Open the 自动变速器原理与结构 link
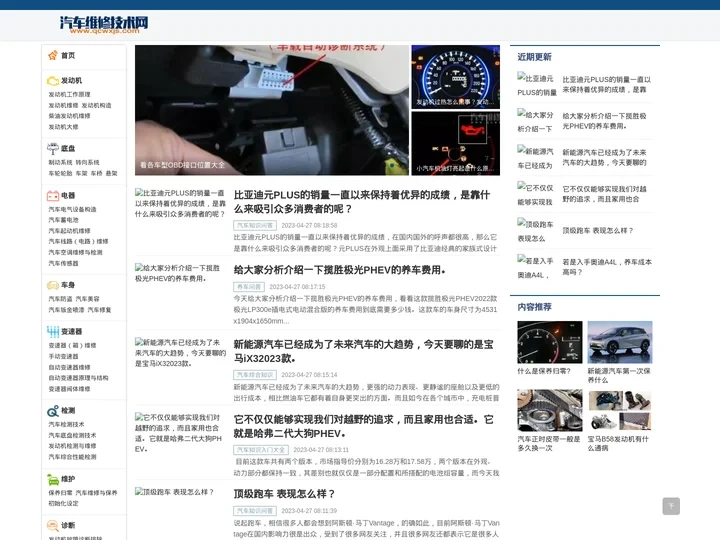 [79, 378]
